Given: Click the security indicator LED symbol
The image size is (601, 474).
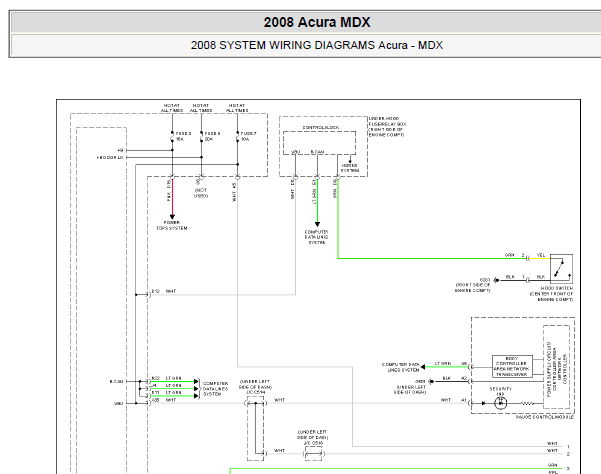Looking at the screenshot, I should click(501, 403).
